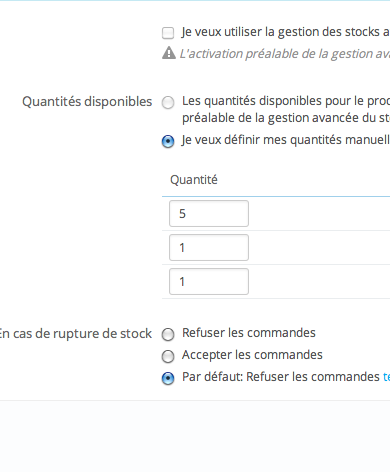The image size is (390, 472).
Task: Click the 'En cas de rupture de stock' label
Action: click(x=75, y=334)
